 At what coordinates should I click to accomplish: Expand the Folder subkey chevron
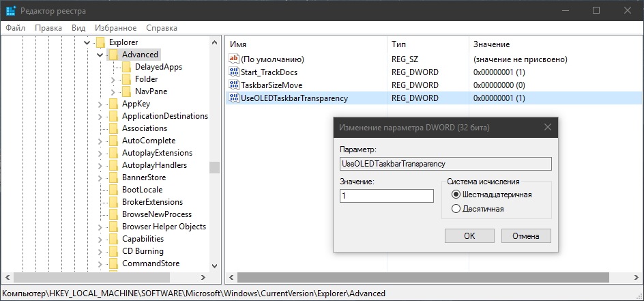coord(113,79)
